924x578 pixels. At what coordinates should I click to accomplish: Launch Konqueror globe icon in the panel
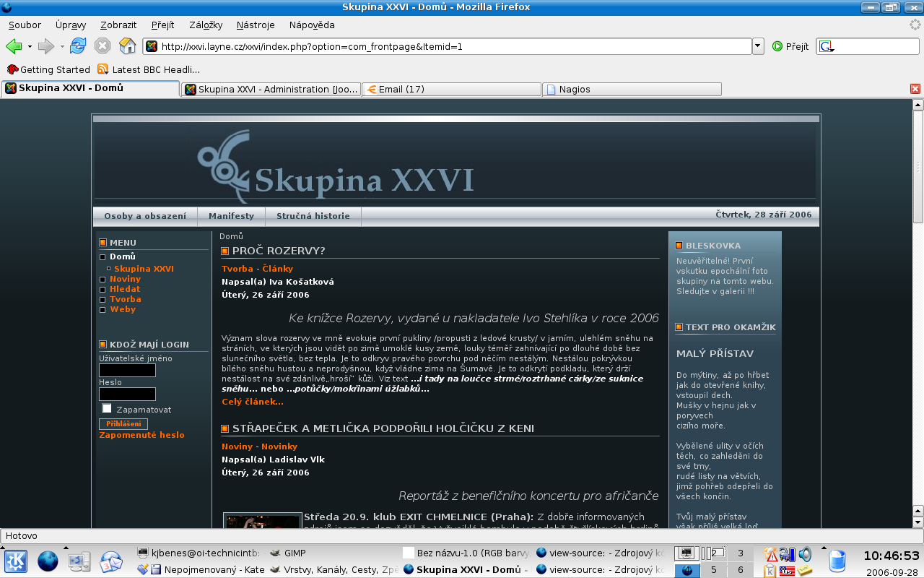[48, 561]
